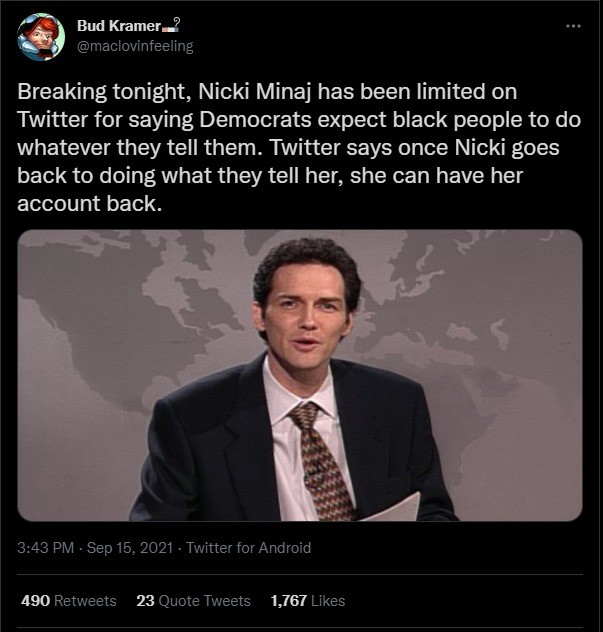
Task: View the 1,767 Likes list
Action: click(308, 601)
